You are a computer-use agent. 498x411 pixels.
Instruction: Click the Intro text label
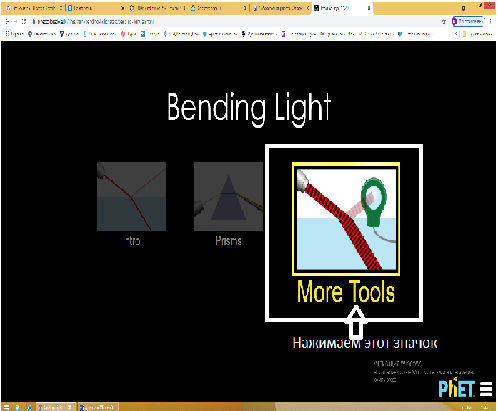coord(133,241)
